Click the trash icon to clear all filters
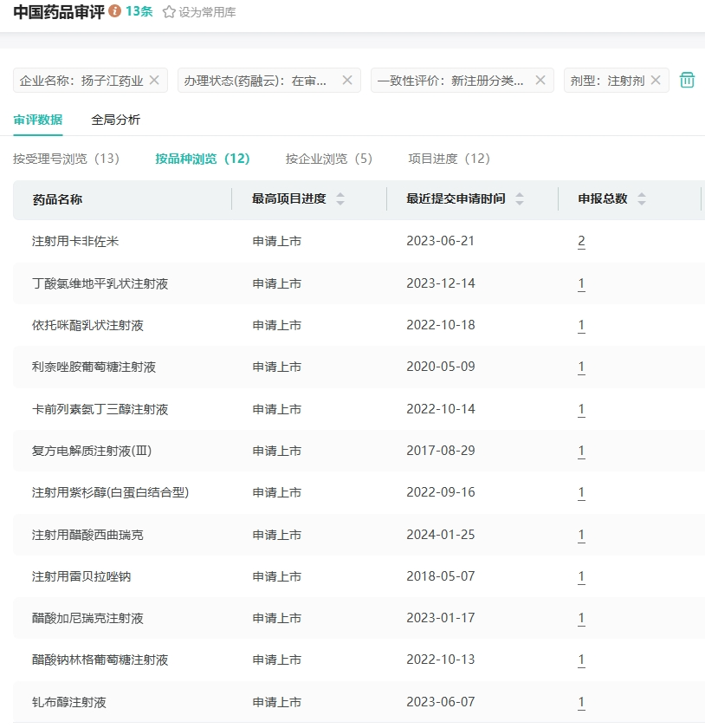This screenshot has width=705, height=728. click(687, 81)
